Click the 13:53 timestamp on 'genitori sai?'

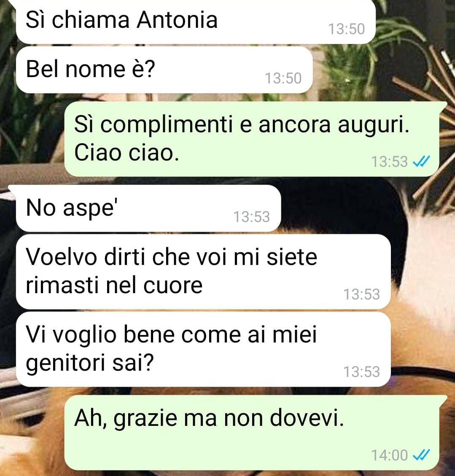[x=362, y=372]
